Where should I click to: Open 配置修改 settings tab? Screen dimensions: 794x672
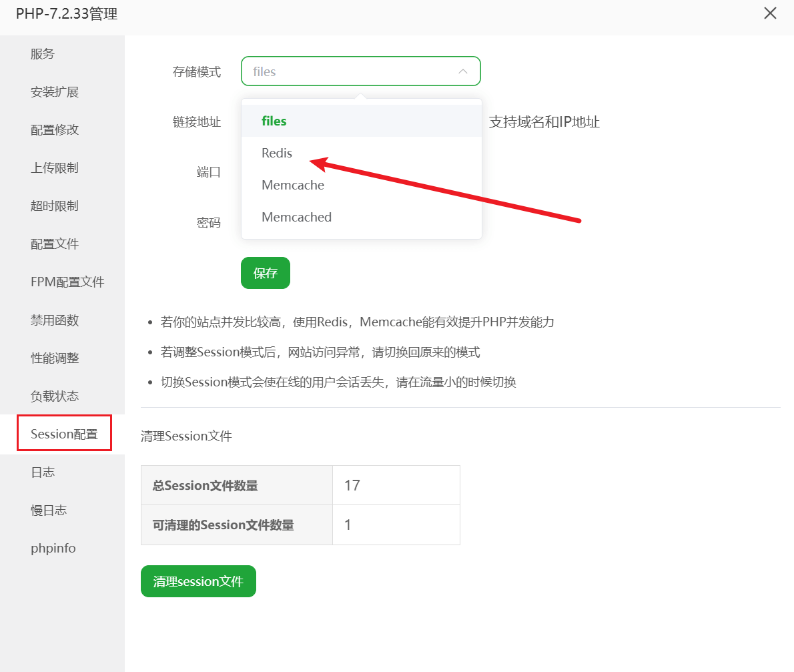tap(55, 130)
